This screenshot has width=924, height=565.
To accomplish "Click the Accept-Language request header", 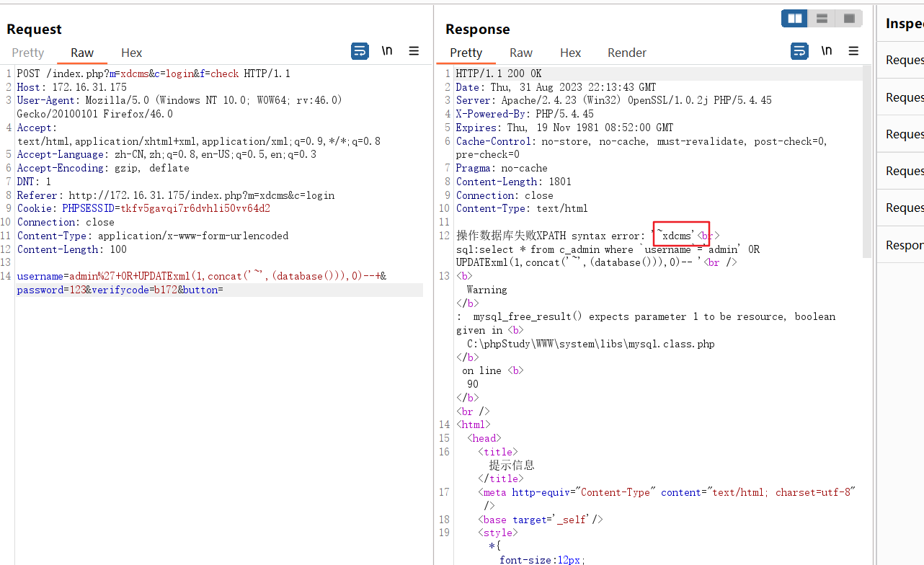I will click(166, 154).
